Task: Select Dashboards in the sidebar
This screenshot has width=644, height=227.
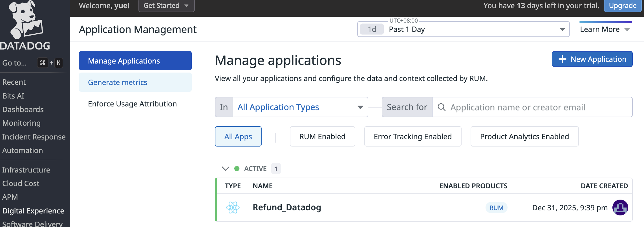Action: click(x=23, y=110)
